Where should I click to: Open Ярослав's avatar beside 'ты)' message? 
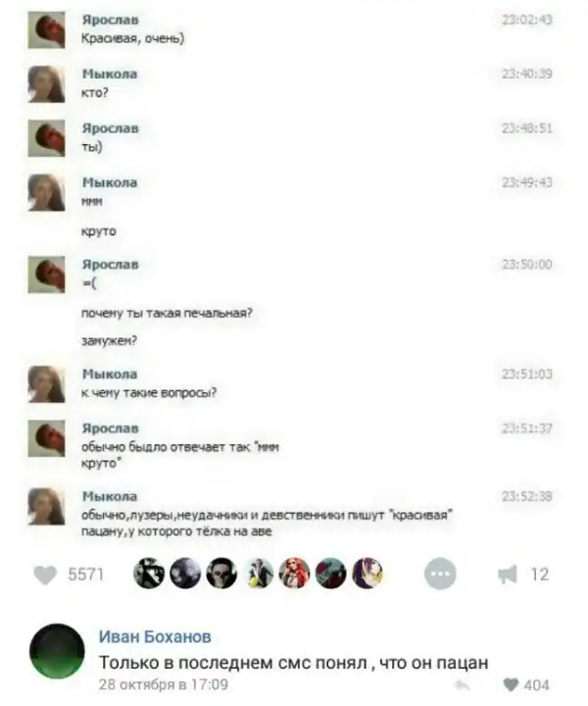tap(46, 138)
